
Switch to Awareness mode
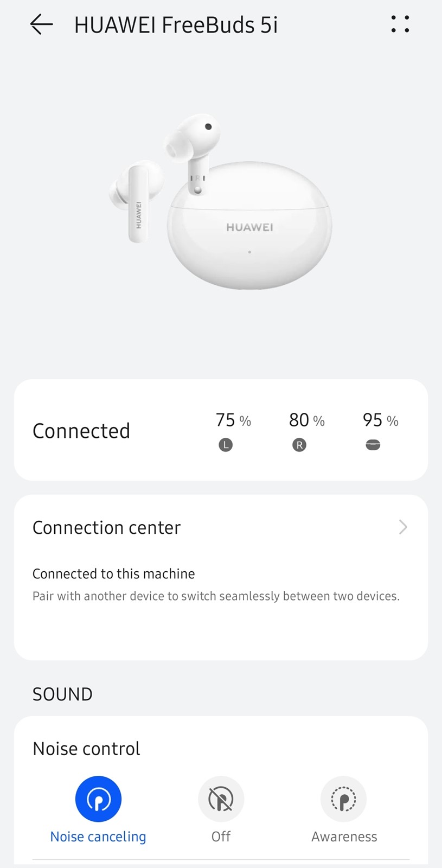tap(344, 799)
